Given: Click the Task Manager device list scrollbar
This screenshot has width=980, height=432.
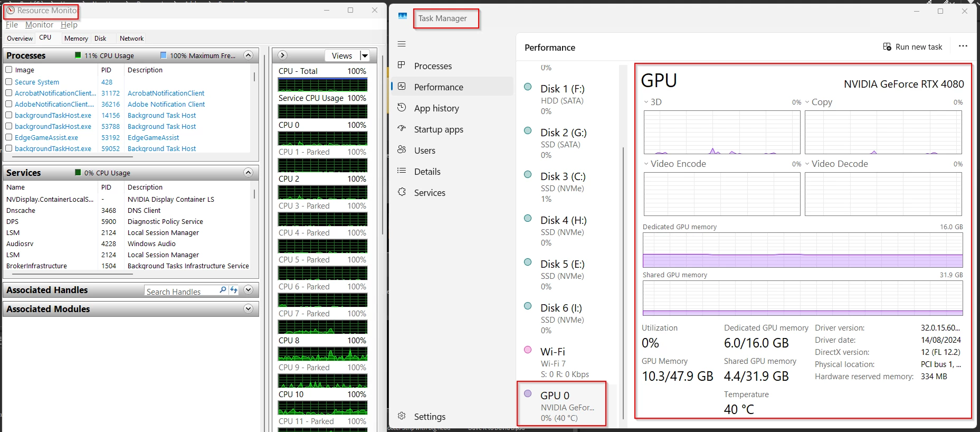Looking at the screenshot, I should (623, 283).
